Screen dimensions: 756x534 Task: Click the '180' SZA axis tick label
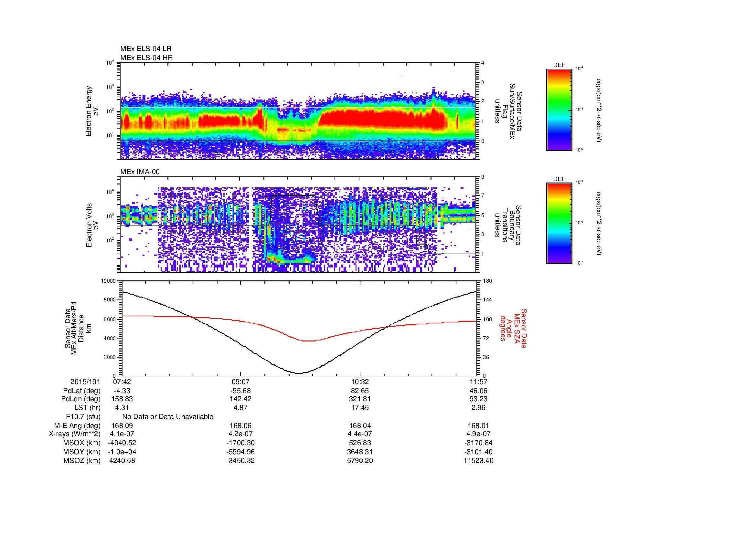point(487,281)
